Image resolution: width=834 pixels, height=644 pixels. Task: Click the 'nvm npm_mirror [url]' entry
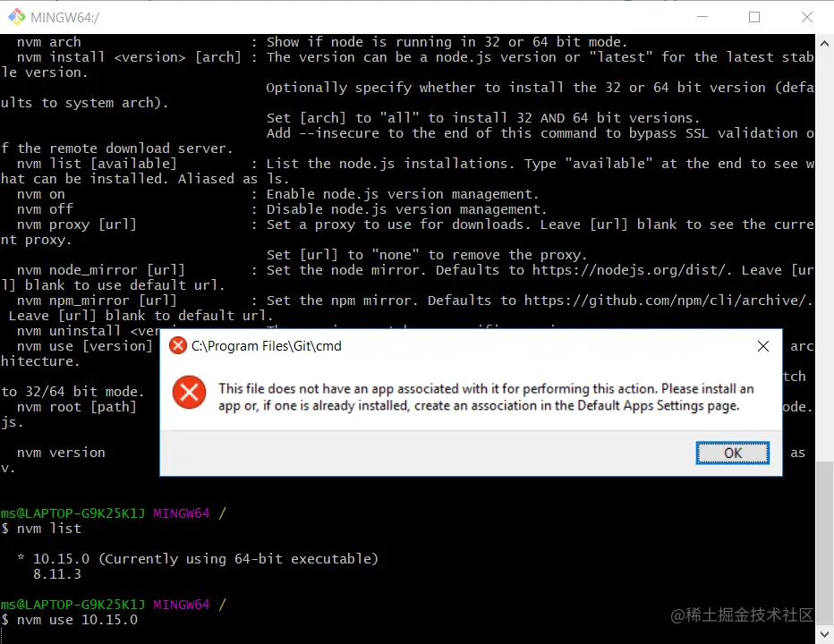click(97, 301)
